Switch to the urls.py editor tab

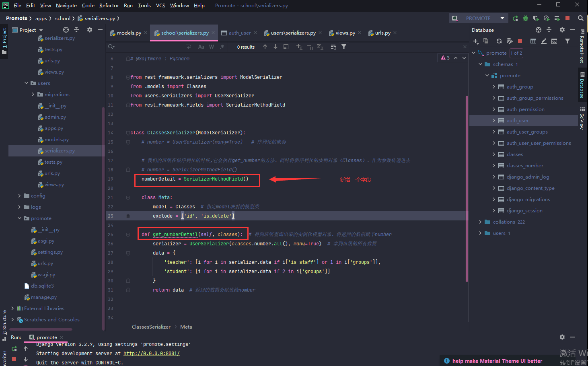coord(382,33)
